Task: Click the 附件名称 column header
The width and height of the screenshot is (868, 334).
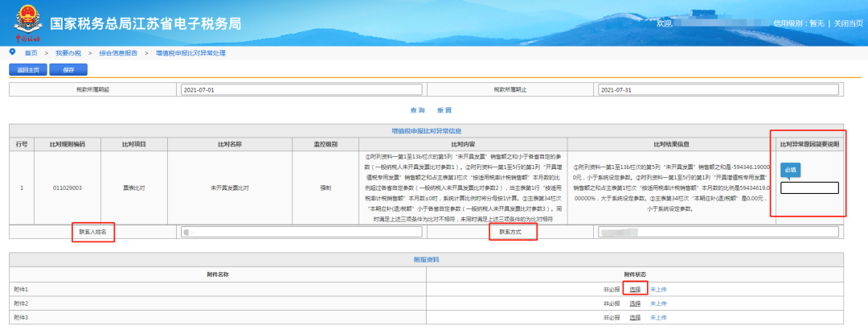Action: click(218, 274)
